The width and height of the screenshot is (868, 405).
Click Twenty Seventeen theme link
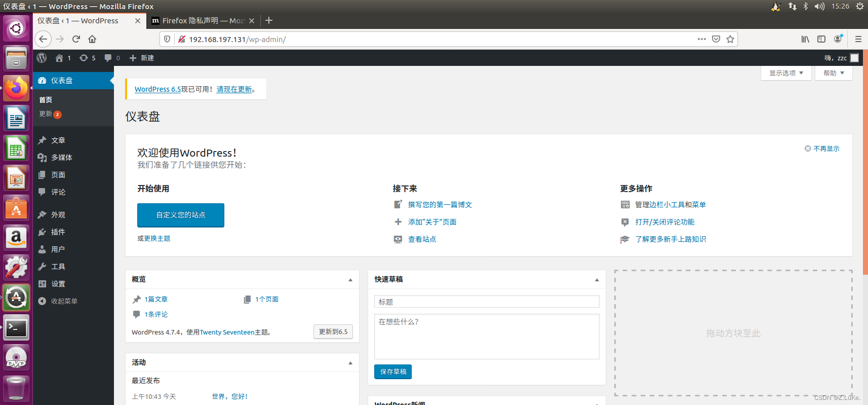[227, 333]
